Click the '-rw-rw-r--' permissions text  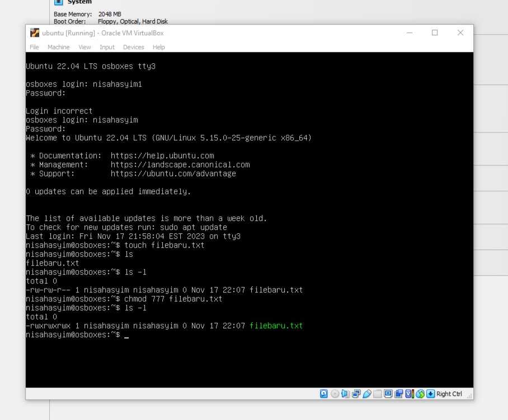(x=48, y=290)
